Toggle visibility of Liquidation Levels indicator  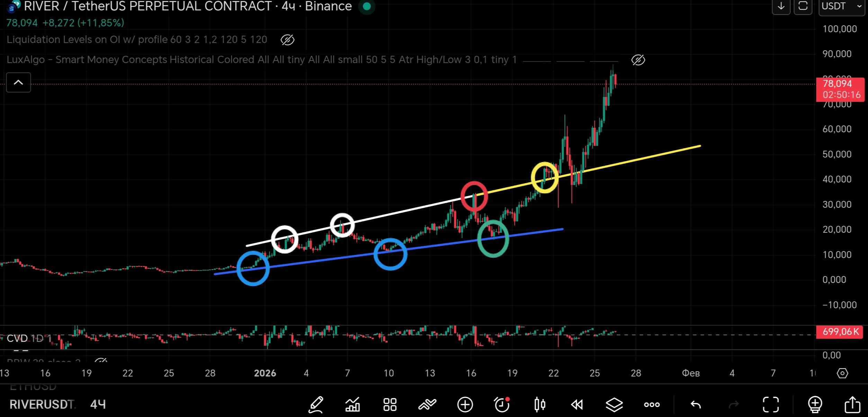tap(287, 40)
